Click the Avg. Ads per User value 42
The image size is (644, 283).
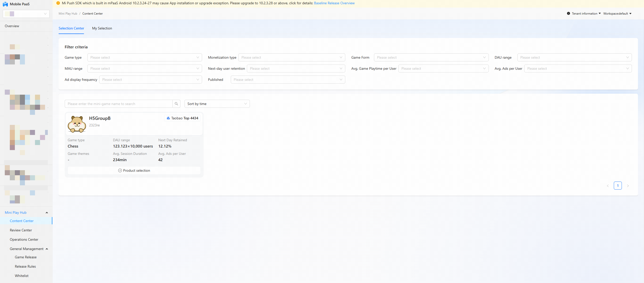click(x=160, y=160)
